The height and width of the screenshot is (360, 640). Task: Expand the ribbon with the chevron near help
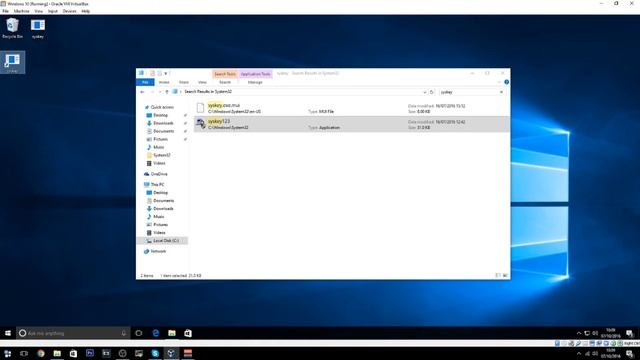499,82
